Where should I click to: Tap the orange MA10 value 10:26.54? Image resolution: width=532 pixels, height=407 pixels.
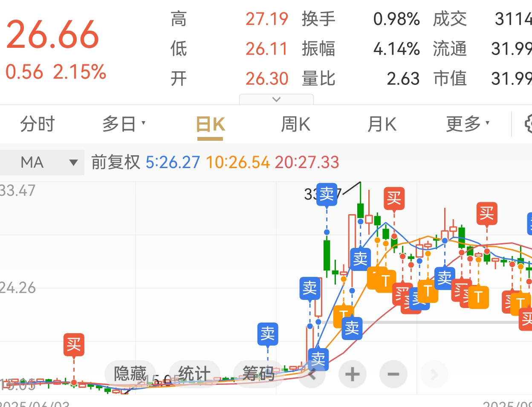click(x=238, y=162)
